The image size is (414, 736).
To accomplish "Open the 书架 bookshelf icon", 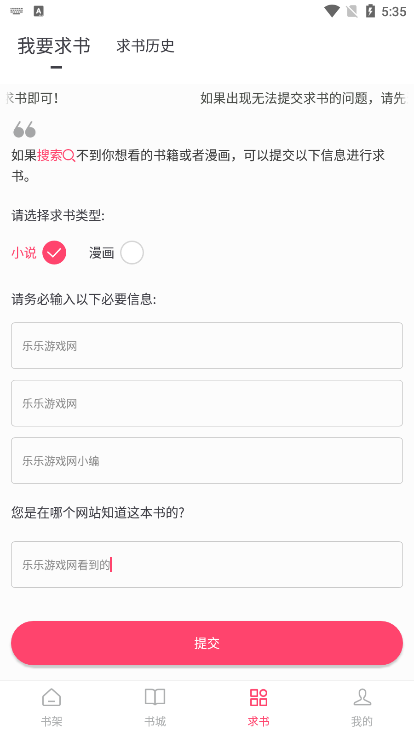I will 52,697.
